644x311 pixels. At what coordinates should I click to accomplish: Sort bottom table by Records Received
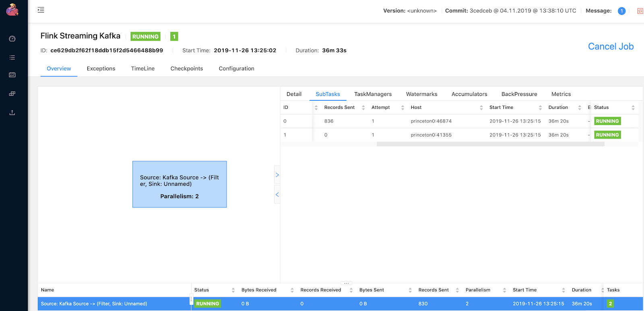point(351,290)
